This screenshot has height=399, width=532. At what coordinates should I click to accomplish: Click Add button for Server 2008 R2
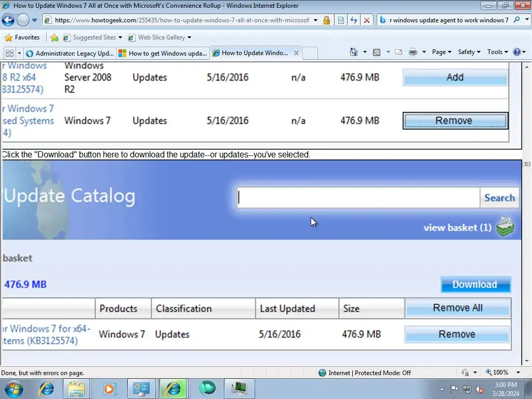[455, 77]
